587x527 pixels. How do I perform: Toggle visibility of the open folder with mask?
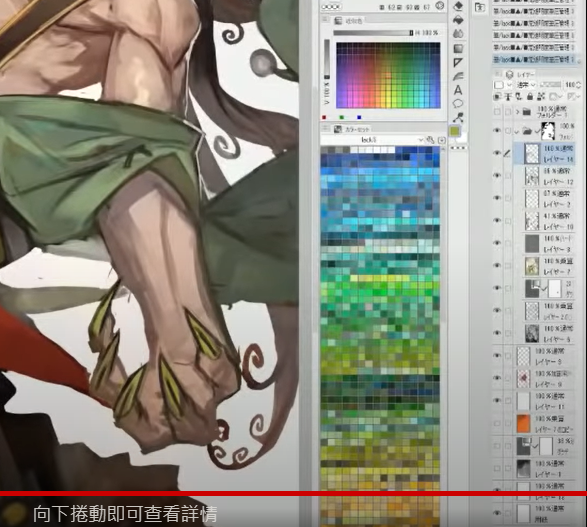click(x=497, y=131)
